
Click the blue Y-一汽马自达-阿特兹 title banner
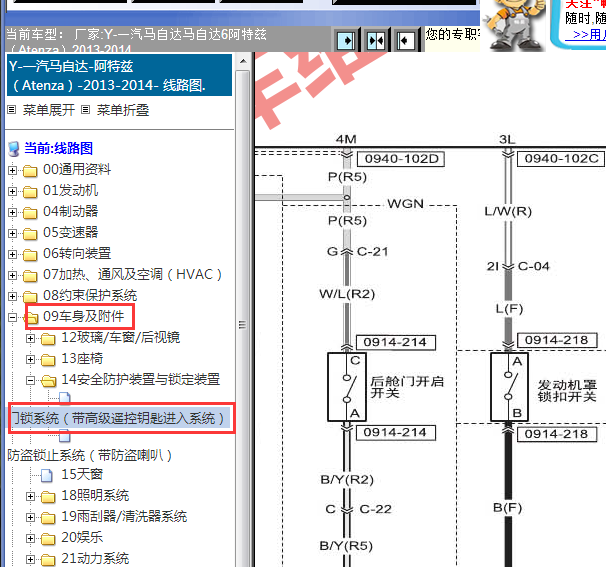point(119,75)
